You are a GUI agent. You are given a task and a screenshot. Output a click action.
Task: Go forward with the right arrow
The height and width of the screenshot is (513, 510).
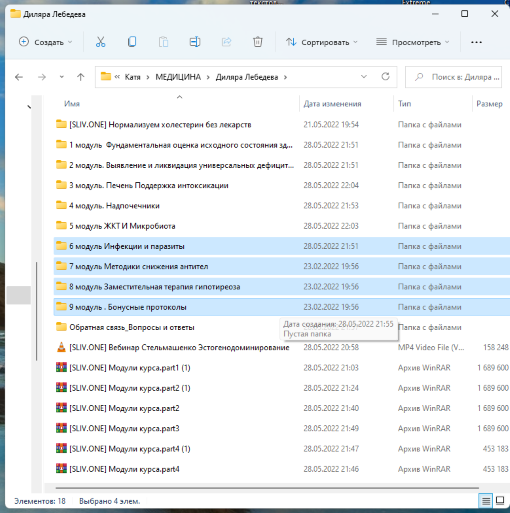[42, 77]
